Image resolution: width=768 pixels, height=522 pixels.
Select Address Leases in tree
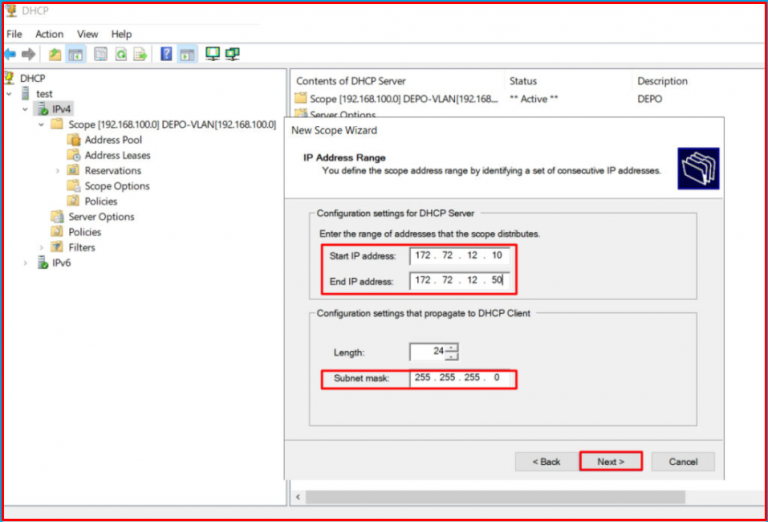[x=118, y=155]
